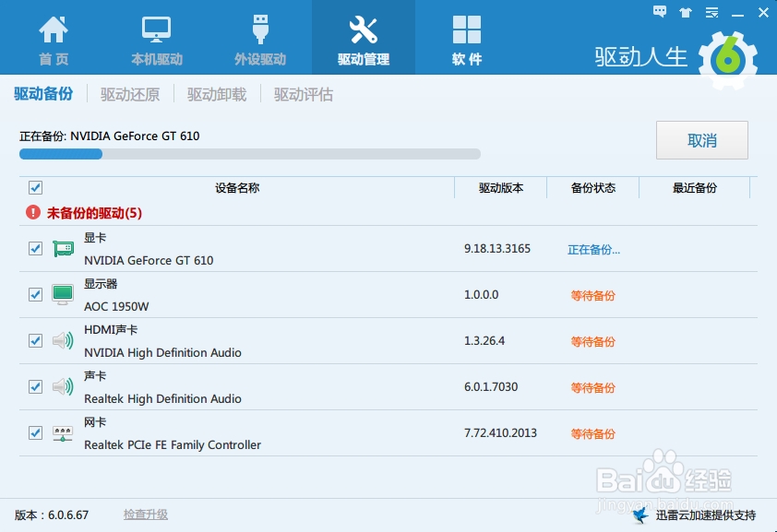This screenshot has width=777, height=532.
Task: Open the title bar main menu icon
Action: point(711,12)
